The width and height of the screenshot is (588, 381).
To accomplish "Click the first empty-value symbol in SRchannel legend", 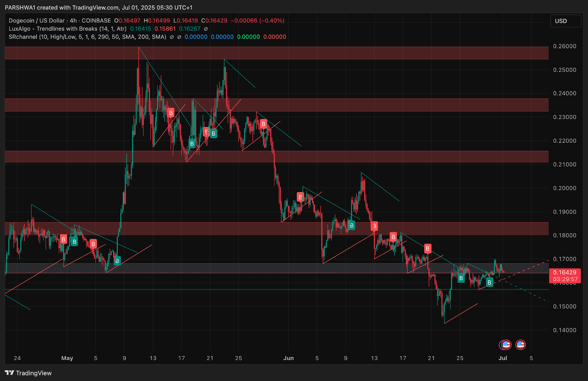I will [172, 37].
